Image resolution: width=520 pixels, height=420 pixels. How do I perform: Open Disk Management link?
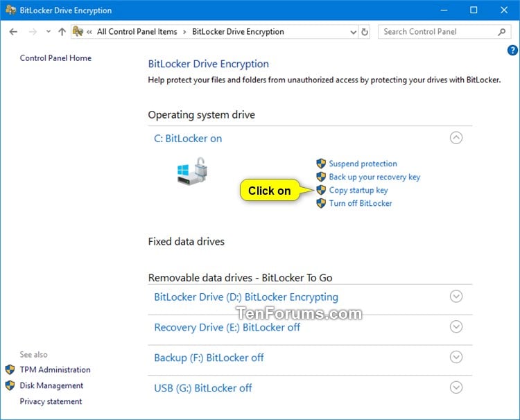[x=51, y=385]
